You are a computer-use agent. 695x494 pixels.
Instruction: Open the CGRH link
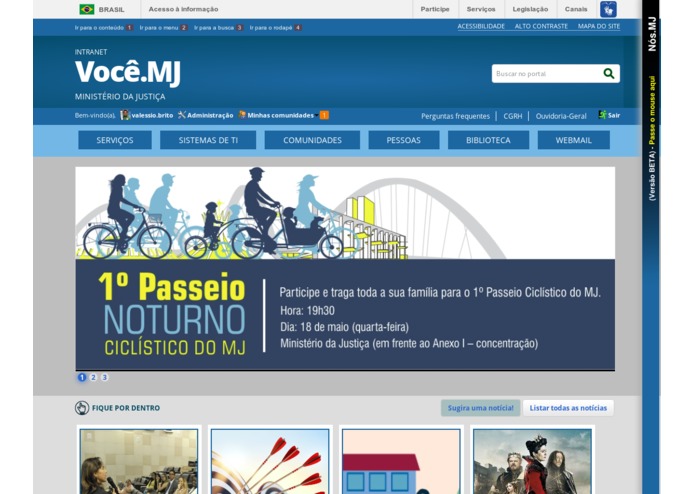tap(512, 116)
